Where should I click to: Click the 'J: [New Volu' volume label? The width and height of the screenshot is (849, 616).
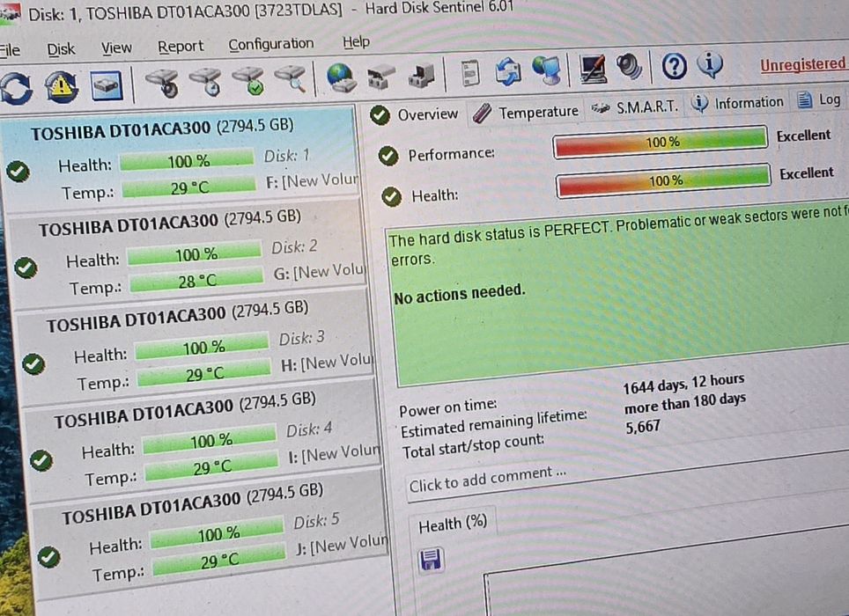tap(343, 545)
